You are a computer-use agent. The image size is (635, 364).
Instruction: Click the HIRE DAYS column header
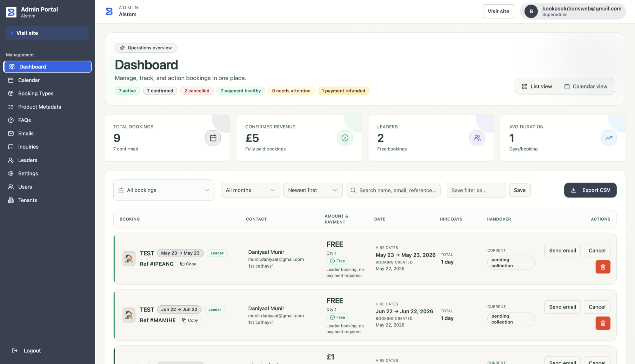[451, 219]
